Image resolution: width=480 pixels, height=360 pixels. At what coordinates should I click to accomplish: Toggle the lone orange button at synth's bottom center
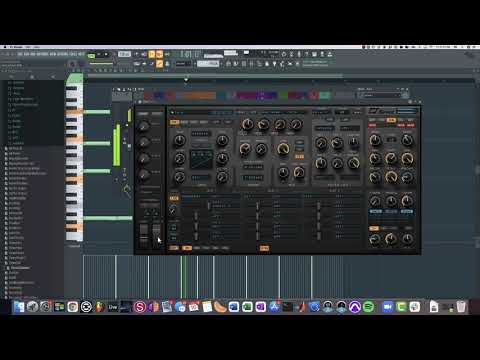click(x=264, y=248)
